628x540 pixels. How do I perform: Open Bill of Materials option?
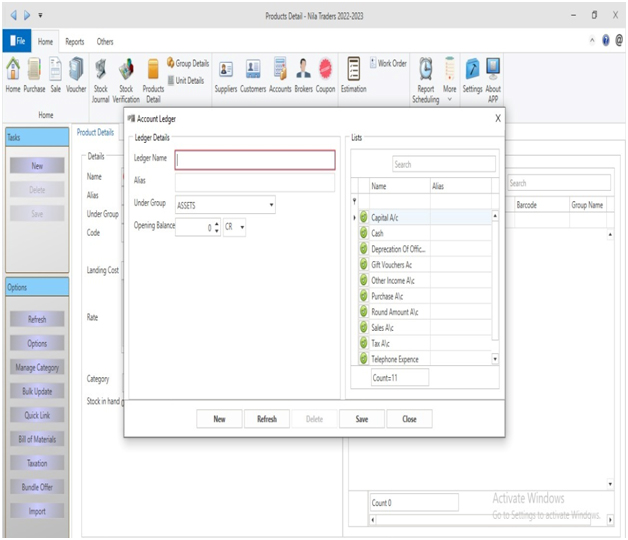(37, 439)
